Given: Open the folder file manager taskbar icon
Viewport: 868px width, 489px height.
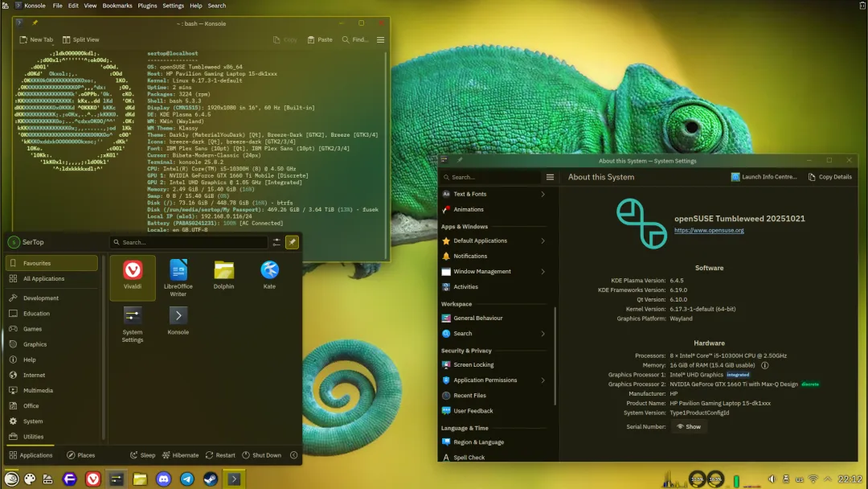Looking at the screenshot, I should pos(140,479).
